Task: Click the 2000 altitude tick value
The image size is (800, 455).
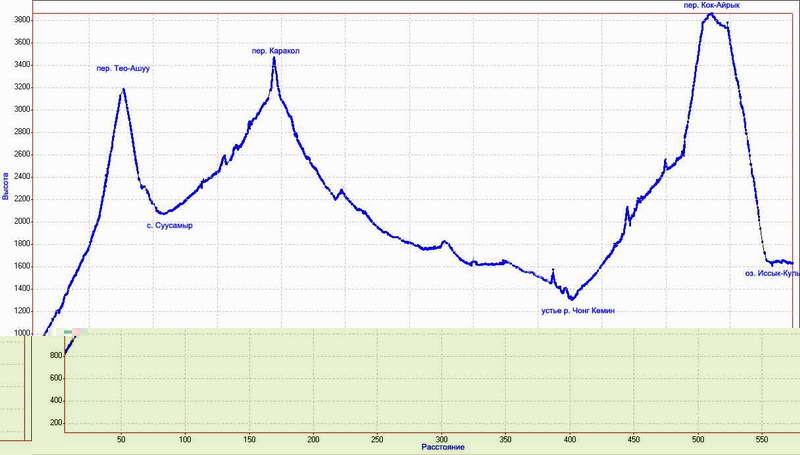Action: coord(22,222)
